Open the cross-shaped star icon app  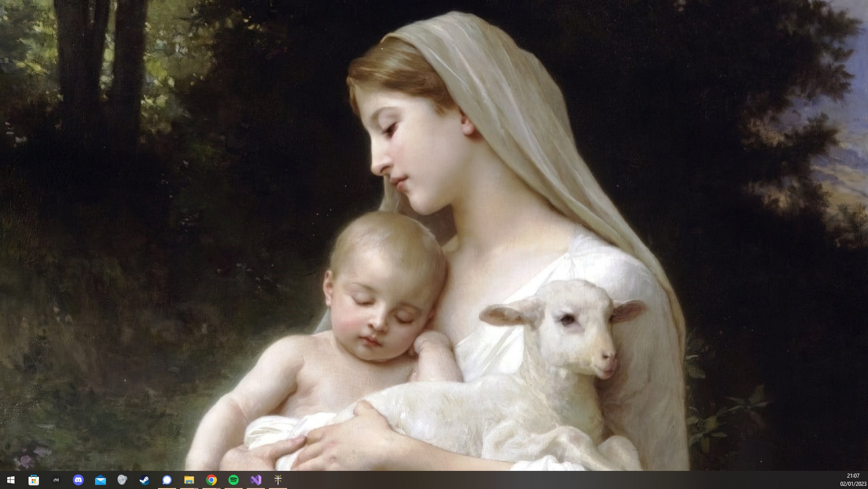(278, 480)
